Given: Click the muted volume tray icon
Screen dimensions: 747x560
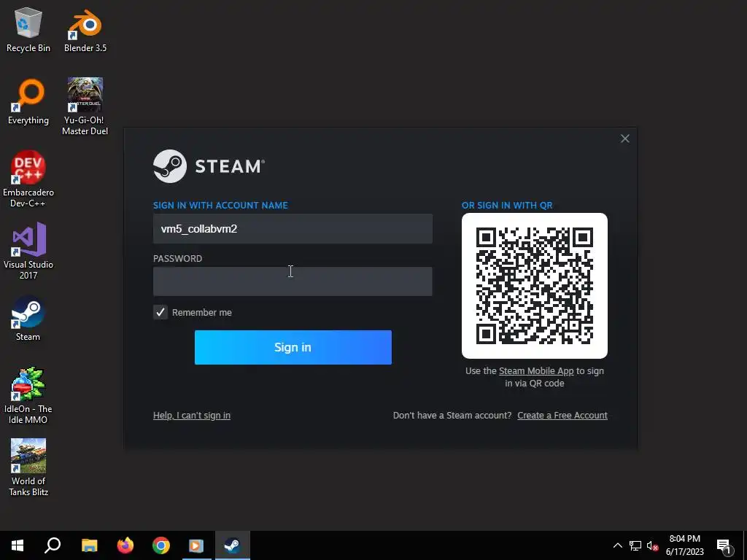Looking at the screenshot, I should (x=653, y=545).
